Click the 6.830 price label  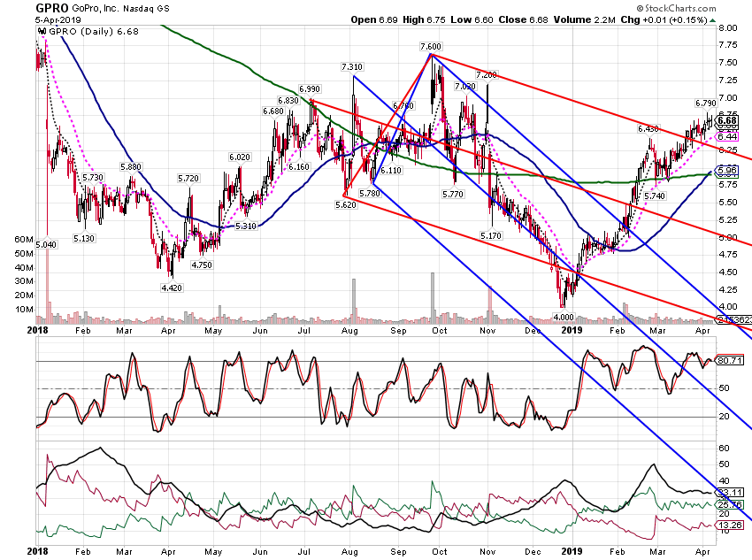(x=288, y=101)
